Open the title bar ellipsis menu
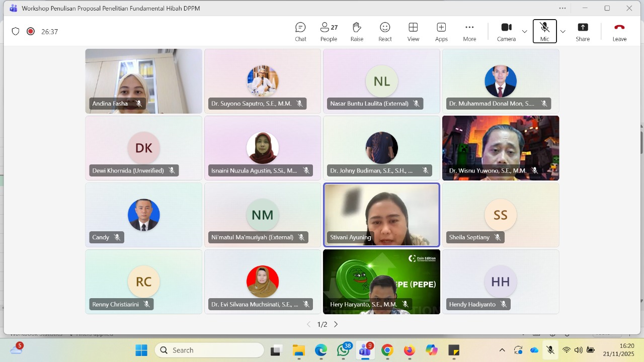The height and width of the screenshot is (362, 644). click(x=562, y=8)
